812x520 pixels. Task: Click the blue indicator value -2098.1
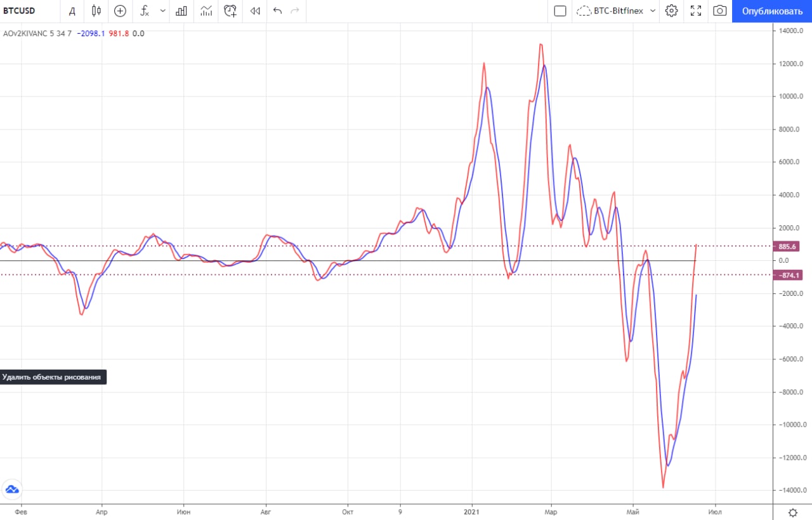click(91, 34)
